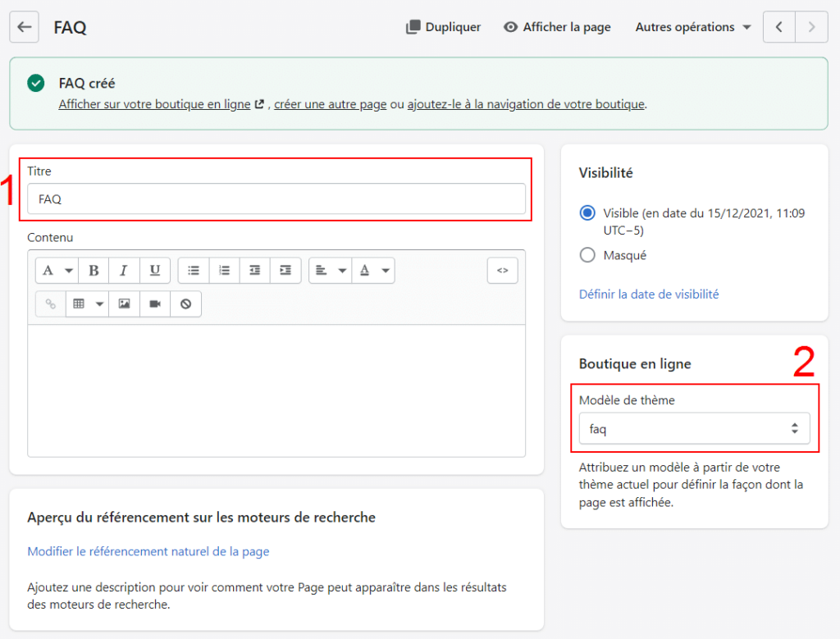840x639 pixels.
Task: Show the HTML code view
Action: tap(502, 270)
